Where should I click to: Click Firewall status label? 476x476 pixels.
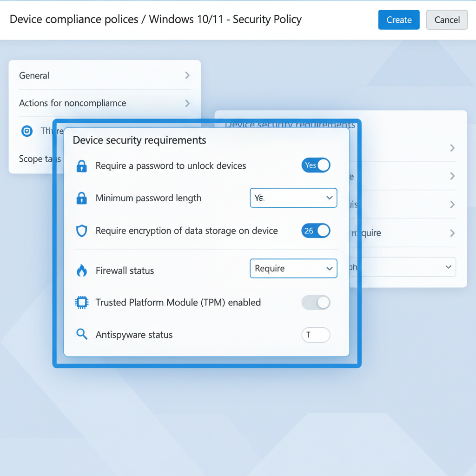[125, 271]
